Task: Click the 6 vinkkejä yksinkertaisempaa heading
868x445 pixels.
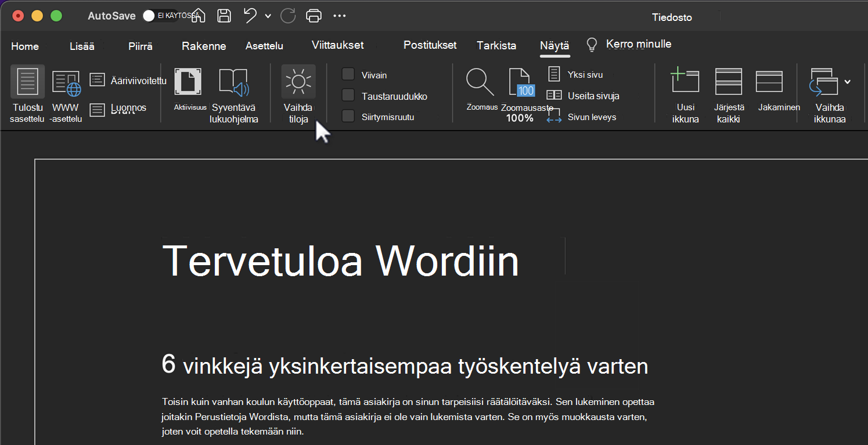Action: [405, 366]
